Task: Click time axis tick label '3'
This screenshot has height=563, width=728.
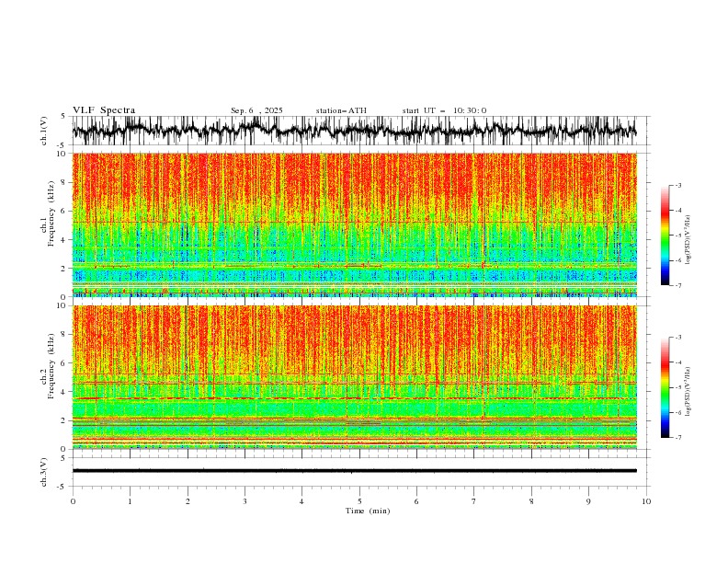Action: coord(245,501)
